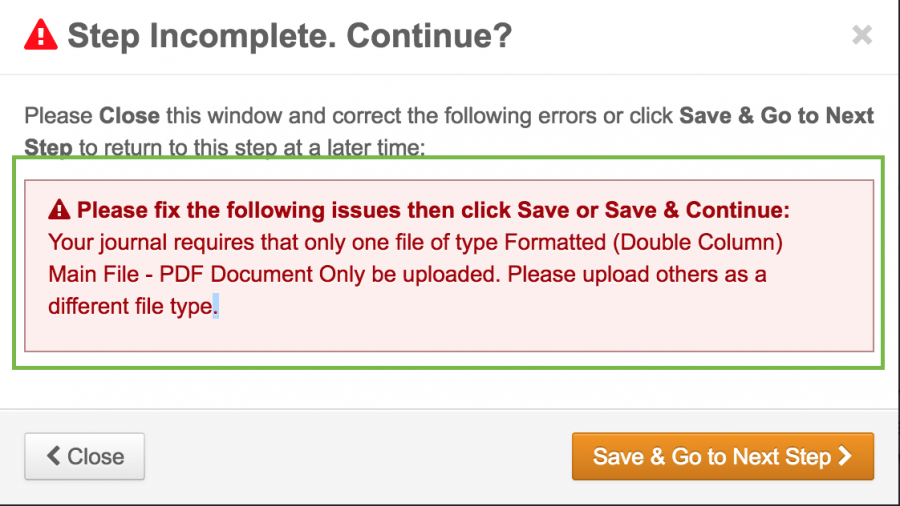Click the highlighted period ending the error message
The image size is (900, 506).
click(215, 308)
